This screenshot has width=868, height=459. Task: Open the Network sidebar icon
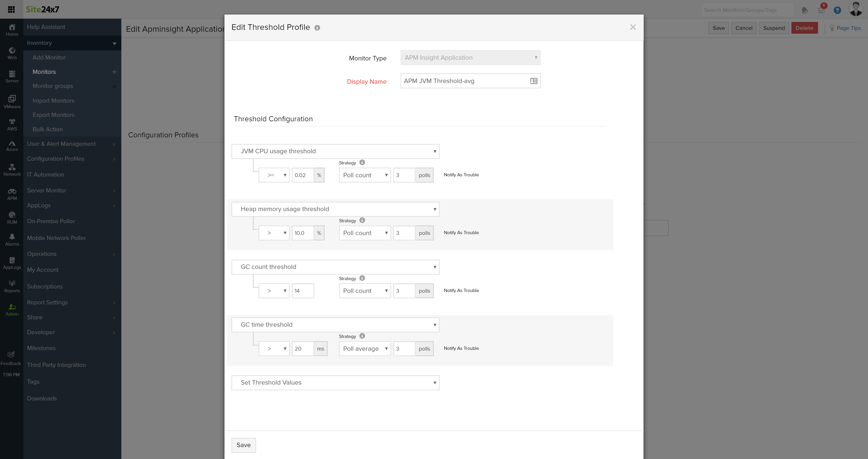point(12,170)
